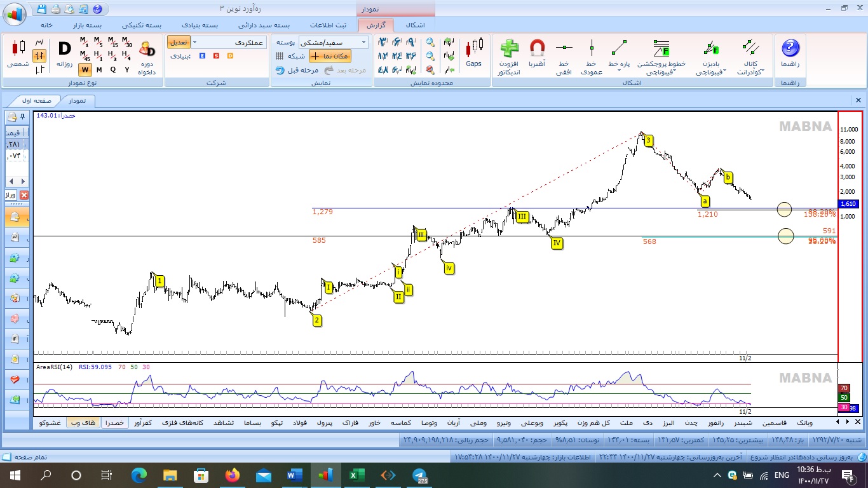868x488 pixels.
Task: Open Print Preview from the quick access bar
Action: pos(69,10)
